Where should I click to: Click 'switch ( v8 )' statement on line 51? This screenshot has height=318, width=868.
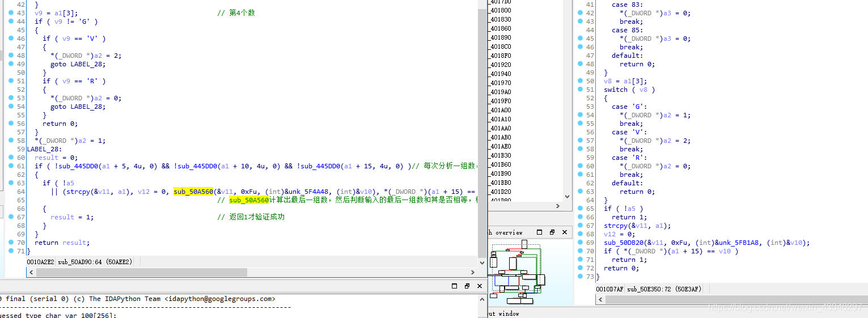coord(629,89)
